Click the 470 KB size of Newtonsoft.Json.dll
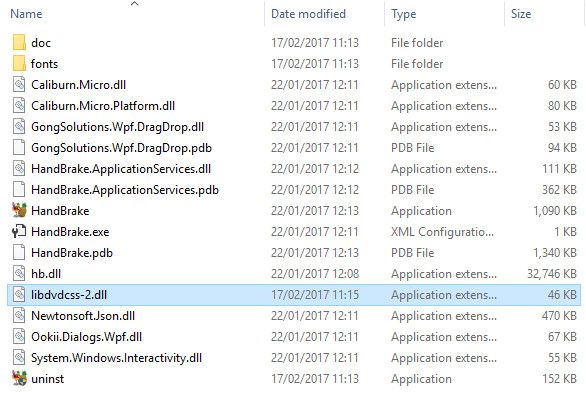Image resolution: width=586 pixels, height=395 pixels. [559, 316]
